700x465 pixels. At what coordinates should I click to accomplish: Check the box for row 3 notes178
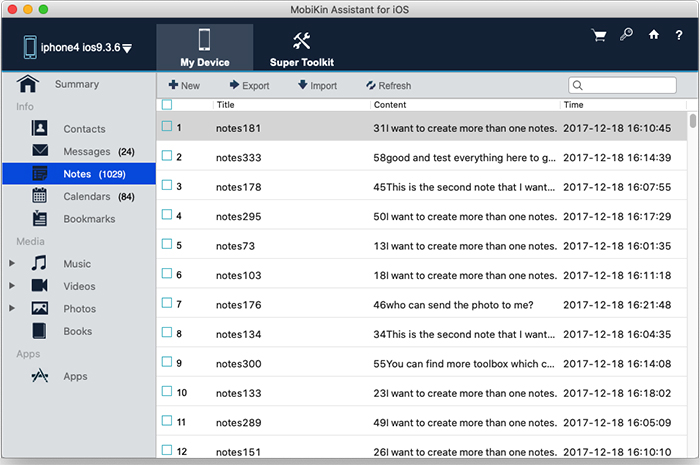[167, 185]
